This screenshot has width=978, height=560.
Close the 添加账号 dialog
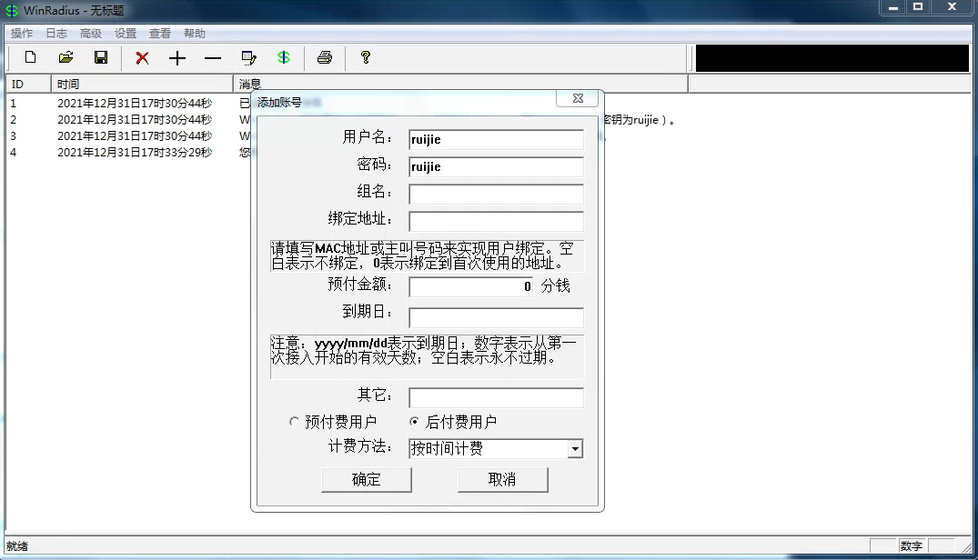[x=578, y=98]
